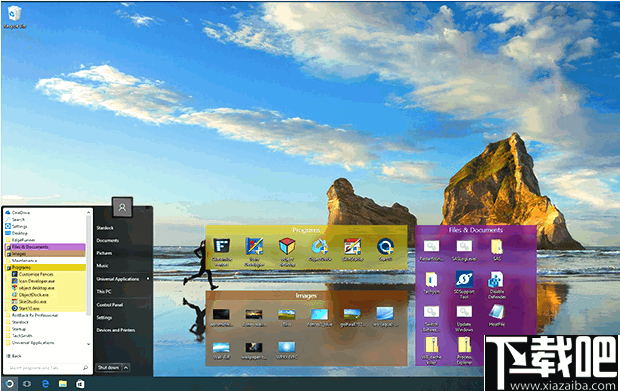The image size is (620, 391).
Task: Expand the Images folder in Start menu
Action: tap(45, 254)
